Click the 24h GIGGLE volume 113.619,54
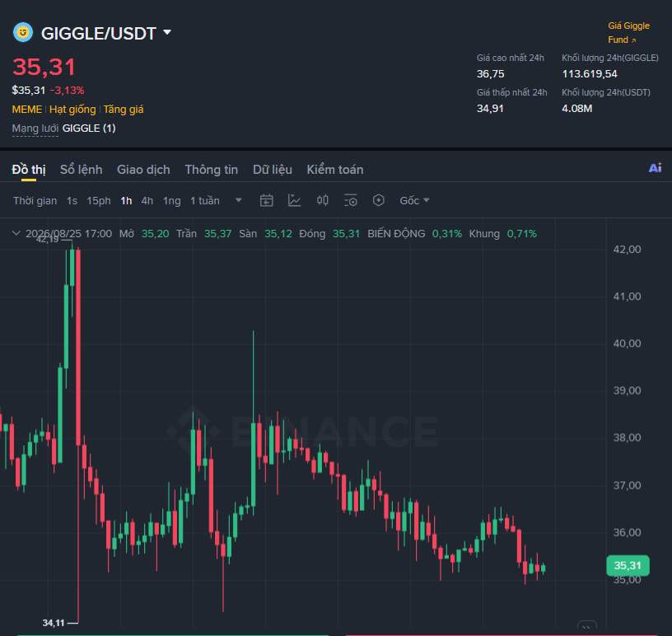 pos(590,74)
